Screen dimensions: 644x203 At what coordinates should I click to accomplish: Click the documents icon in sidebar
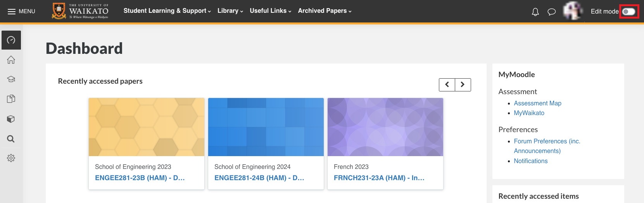coord(11,99)
